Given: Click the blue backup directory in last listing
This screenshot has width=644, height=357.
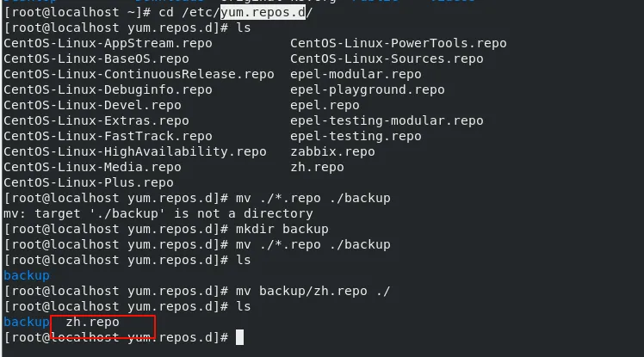Looking at the screenshot, I should point(27,322).
